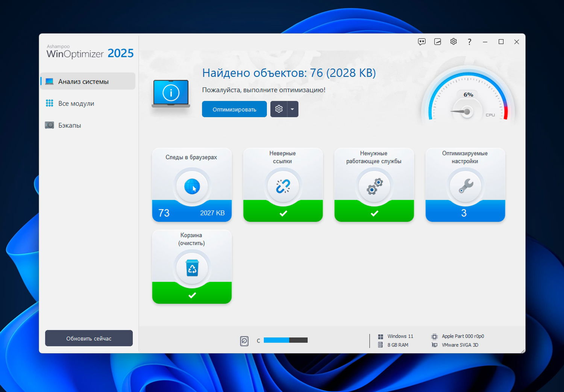
Task: Expand dropdown arrow beside optimization settings gear
Action: tap(293, 109)
